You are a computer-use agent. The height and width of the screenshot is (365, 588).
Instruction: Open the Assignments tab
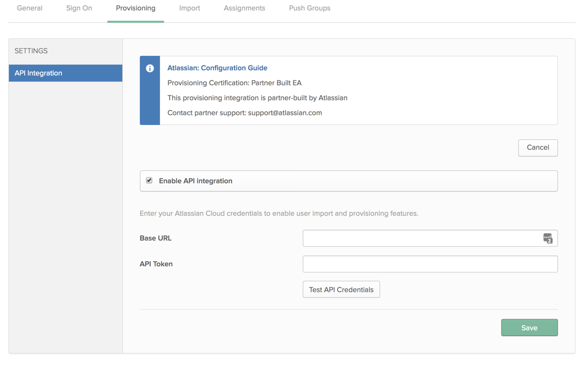click(x=244, y=8)
